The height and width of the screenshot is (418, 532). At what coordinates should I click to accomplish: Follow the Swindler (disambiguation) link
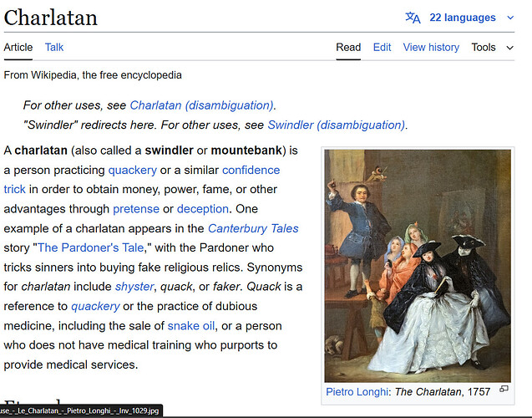click(x=337, y=125)
